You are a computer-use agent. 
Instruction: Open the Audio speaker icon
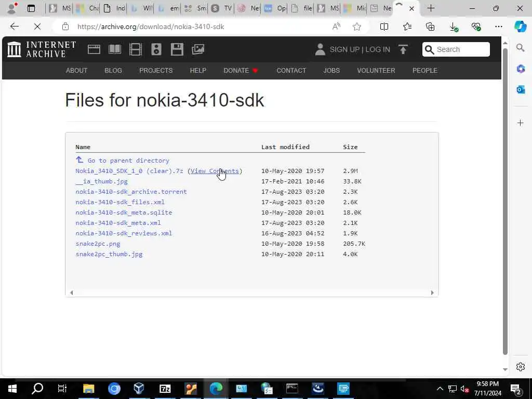(x=156, y=49)
